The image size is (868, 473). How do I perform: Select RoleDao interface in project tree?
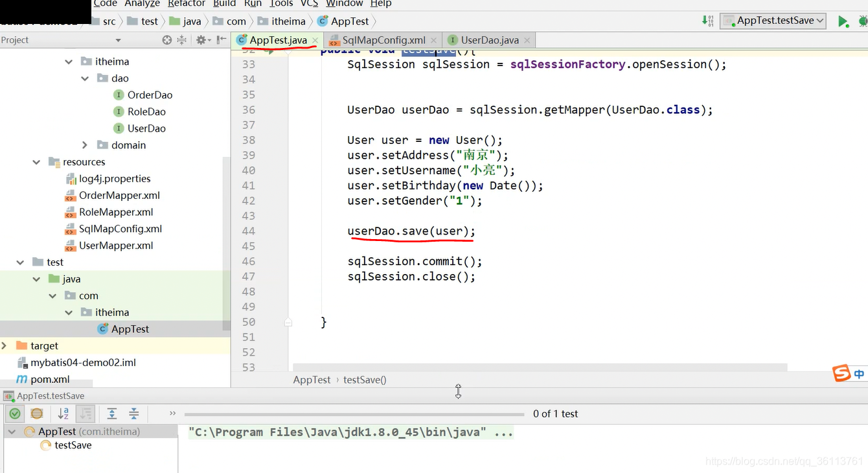(146, 112)
